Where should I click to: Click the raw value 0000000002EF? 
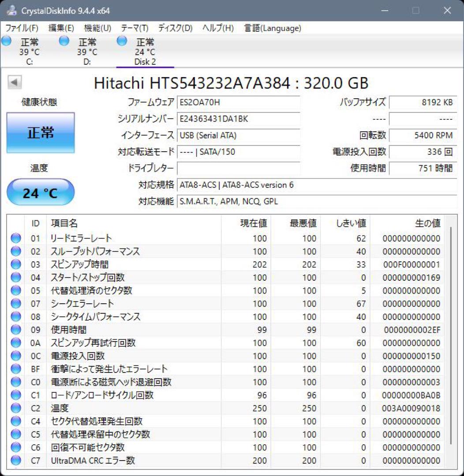[412, 330]
